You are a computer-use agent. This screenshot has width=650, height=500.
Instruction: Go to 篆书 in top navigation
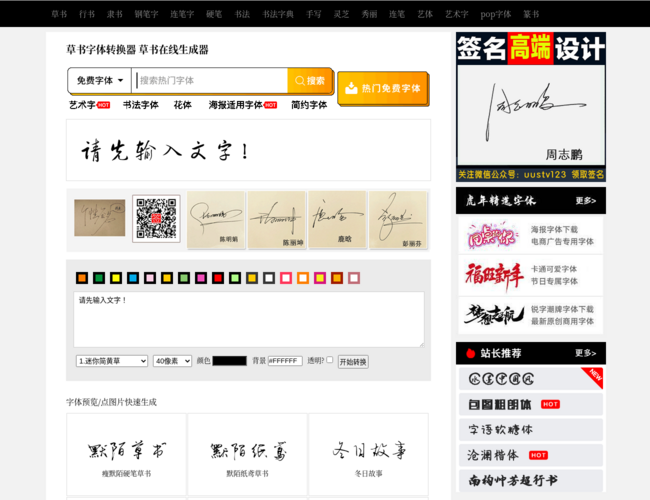531,14
